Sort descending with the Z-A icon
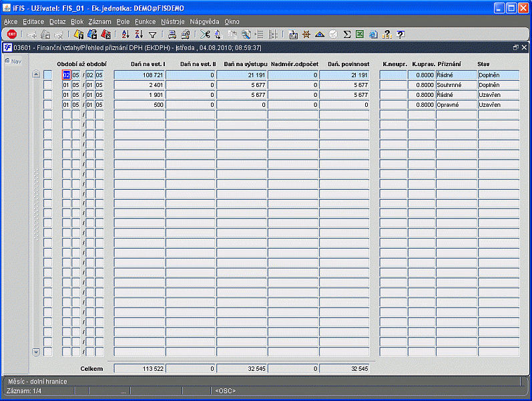Image resolution: width=532 pixels, height=401 pixels. pos(139,34)
